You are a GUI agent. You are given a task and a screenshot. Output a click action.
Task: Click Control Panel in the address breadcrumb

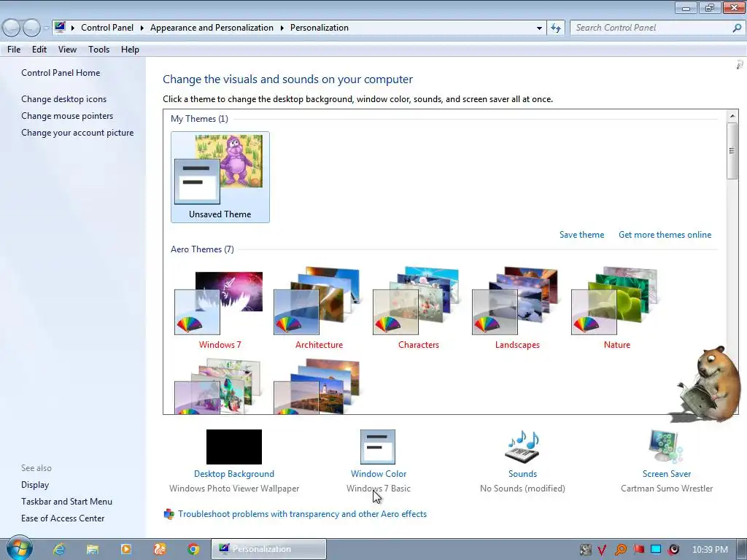(107, 28)
